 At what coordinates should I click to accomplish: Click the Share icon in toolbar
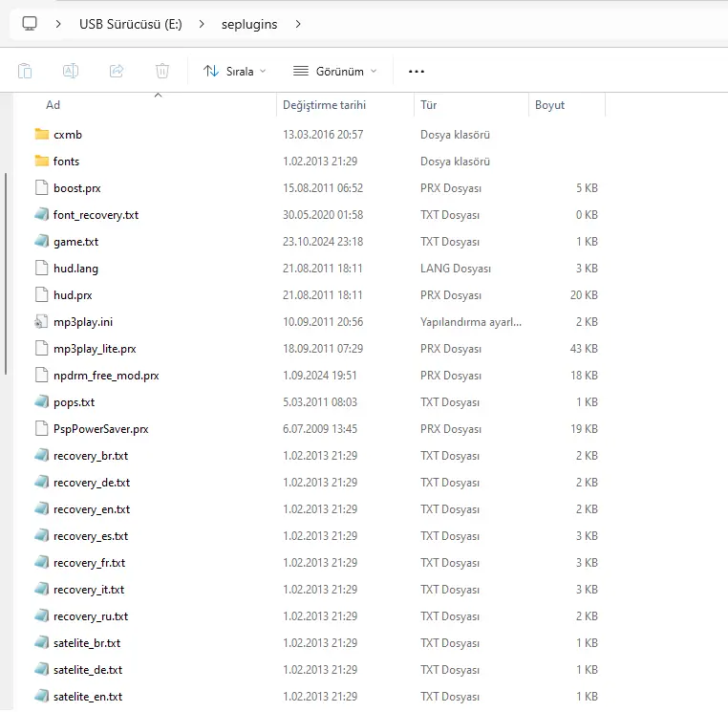[x=116, y=71]
